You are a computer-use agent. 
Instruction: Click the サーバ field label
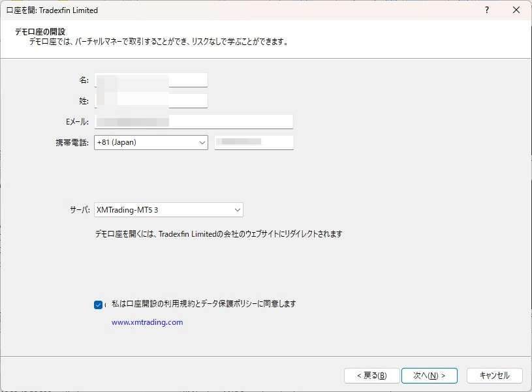pos(80,210)
